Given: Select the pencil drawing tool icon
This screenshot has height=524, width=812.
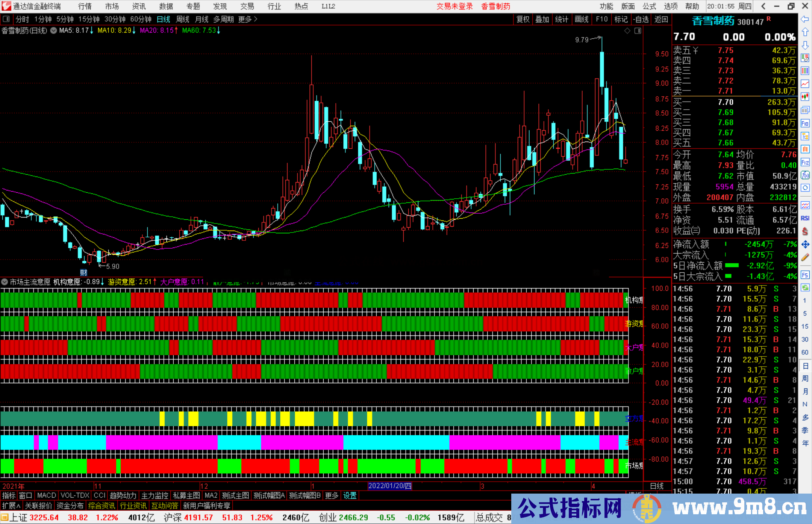Looking at the screenshot, I should pyautogui.click(x=805, y=258).
